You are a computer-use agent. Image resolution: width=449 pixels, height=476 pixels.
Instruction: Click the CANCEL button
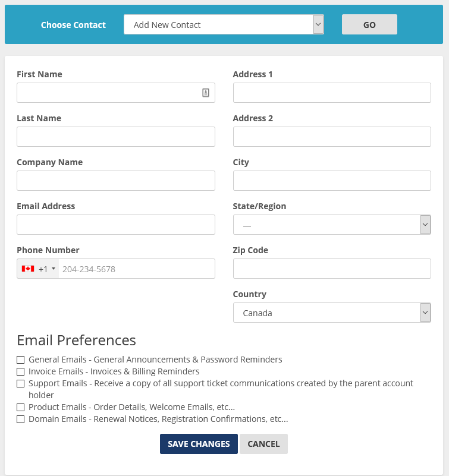(x=263, y=444)
